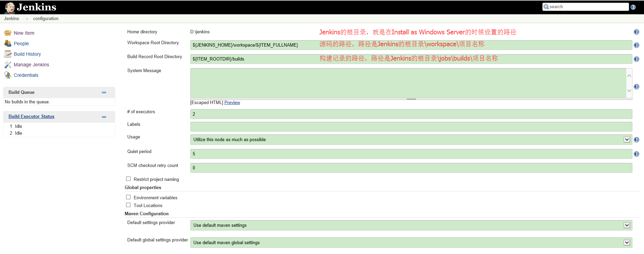Expand breadcrumb arrow after Jenkins
Viewport: 644px width, 254px height.
tap(27, 19)
